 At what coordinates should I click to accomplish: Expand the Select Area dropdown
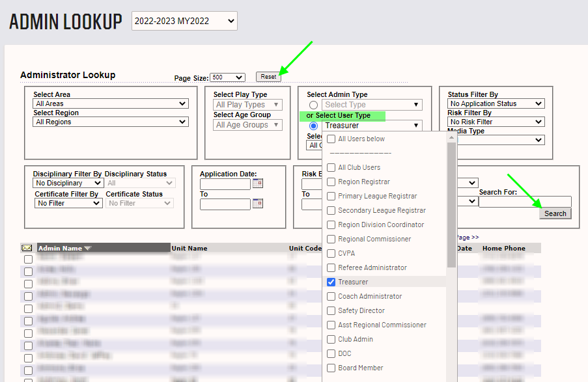pos(111,103)
